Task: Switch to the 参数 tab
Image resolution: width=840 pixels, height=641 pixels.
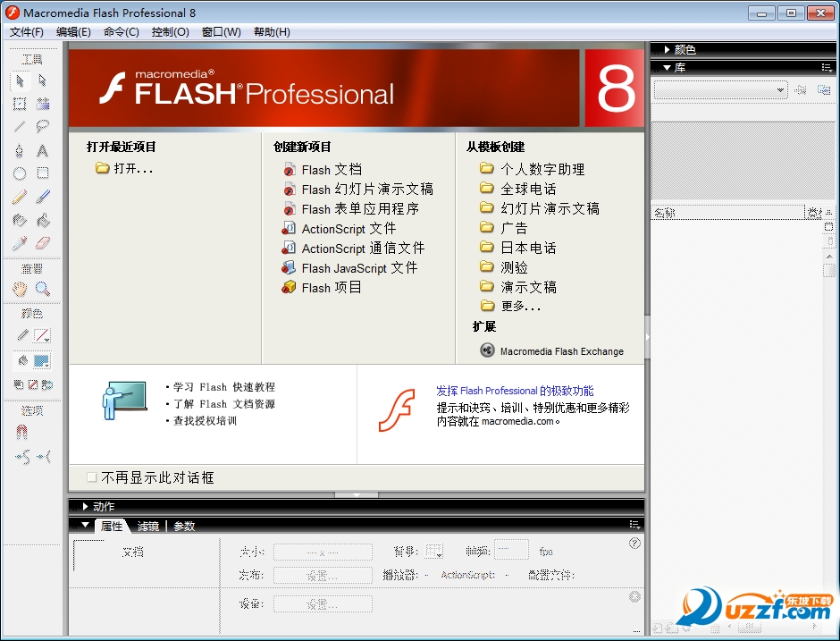Action: (184, 527)
